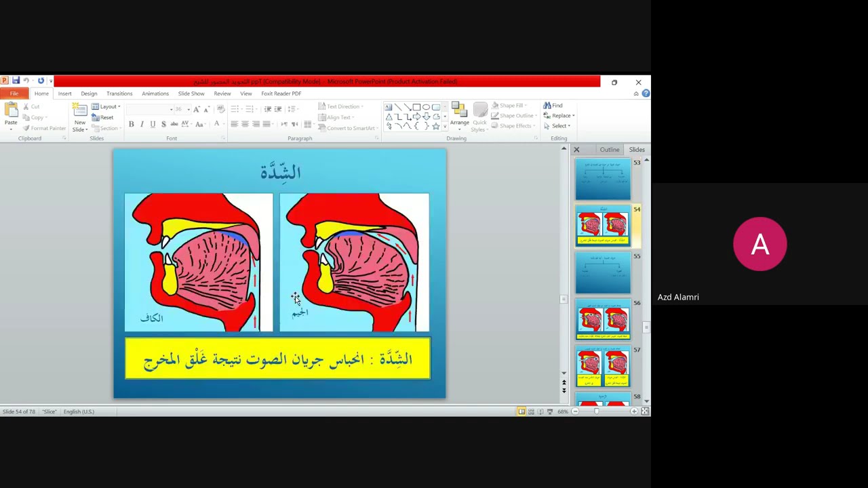Fit slide to current window icon
The image size is (868, 488).
(645, 411)
